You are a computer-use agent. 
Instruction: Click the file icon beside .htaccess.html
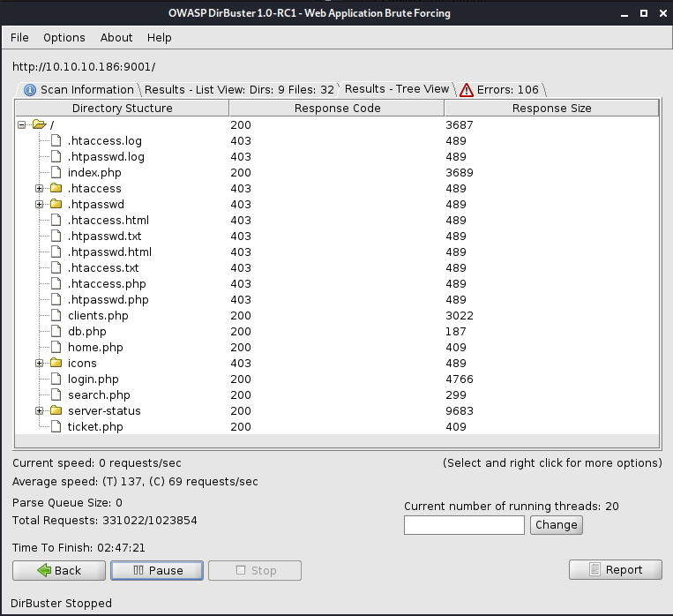56,220
